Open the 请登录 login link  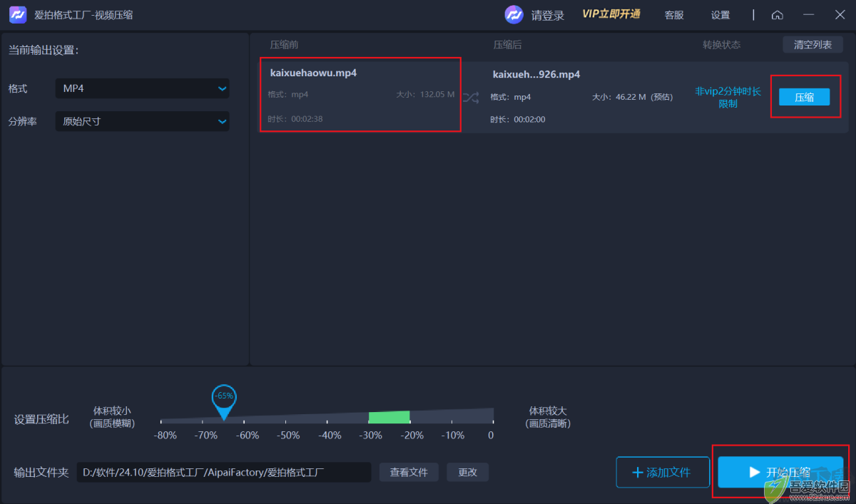pyautogui.click(x=548, y=16)
